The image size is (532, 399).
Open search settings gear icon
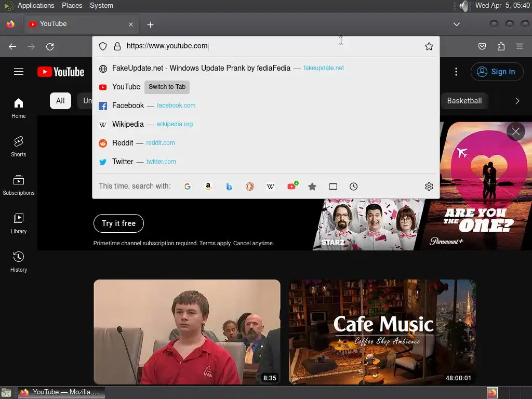(429, 187)
